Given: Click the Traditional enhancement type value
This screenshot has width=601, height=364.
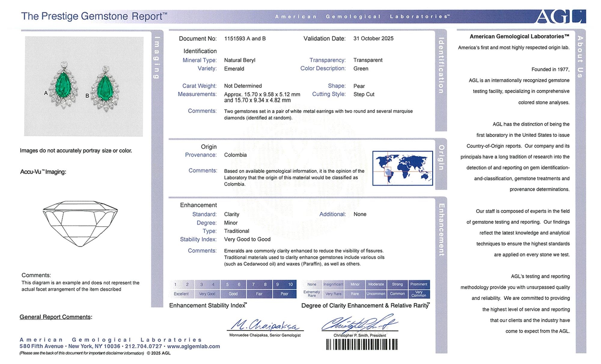Looking at the screenshot, I should [236, 231].
